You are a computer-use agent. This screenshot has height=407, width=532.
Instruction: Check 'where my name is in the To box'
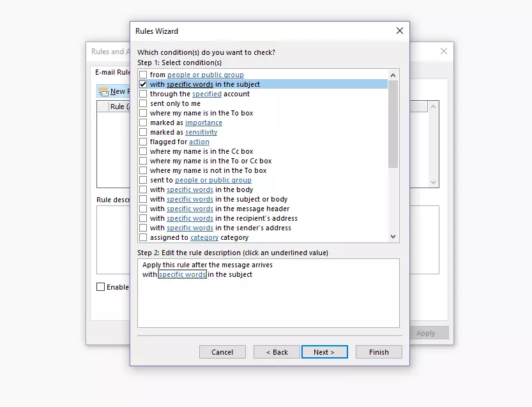point(143,113)
